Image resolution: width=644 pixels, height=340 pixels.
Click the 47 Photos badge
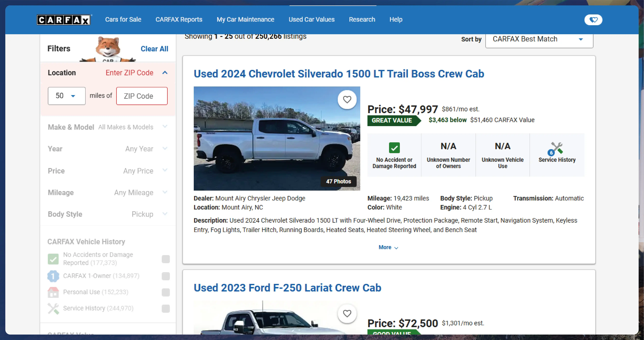click(x=339, y=181)
